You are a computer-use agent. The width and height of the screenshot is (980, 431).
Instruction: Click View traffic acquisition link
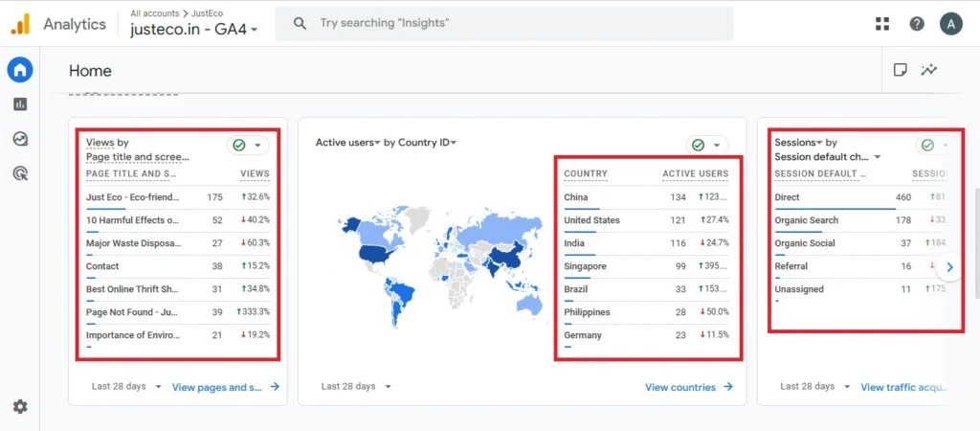[903, 387]
